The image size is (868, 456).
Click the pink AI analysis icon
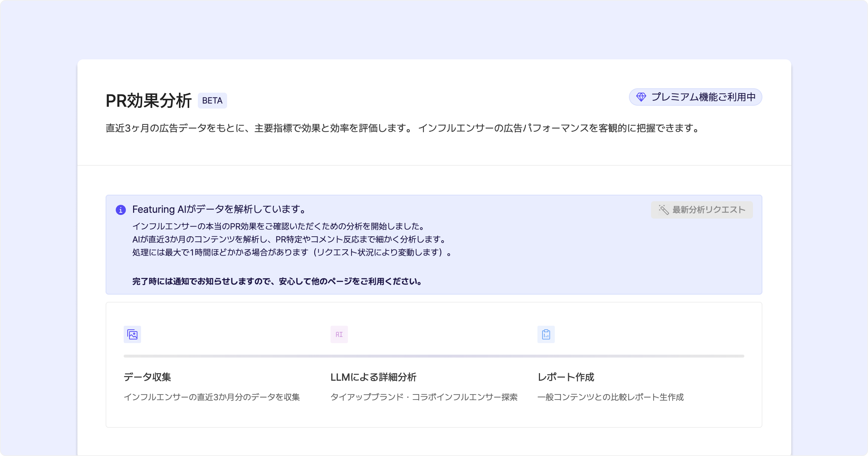click(x=339, y=334)
